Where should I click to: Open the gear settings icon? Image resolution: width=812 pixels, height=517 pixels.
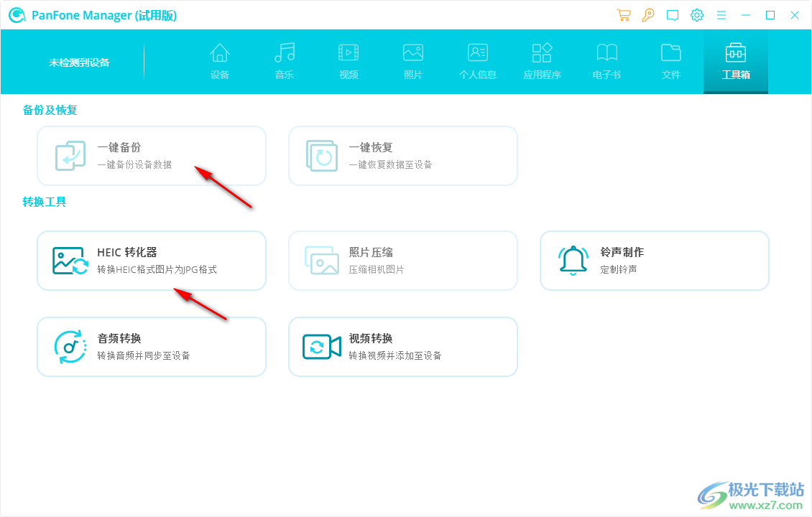coord(697,15)
